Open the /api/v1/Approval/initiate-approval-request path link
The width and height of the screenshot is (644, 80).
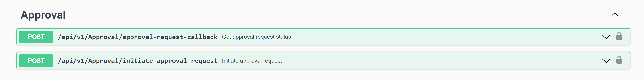click(137, 61)
